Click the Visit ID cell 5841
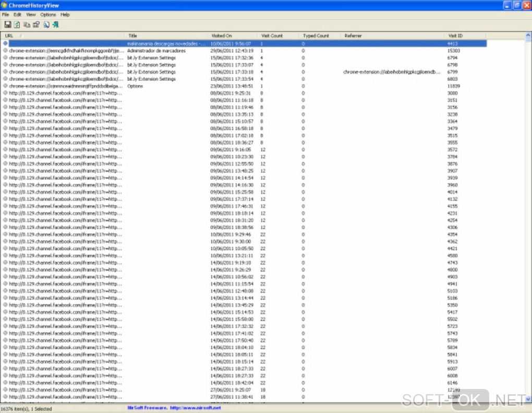Screen dimensions: 532x413 point(452,355)
